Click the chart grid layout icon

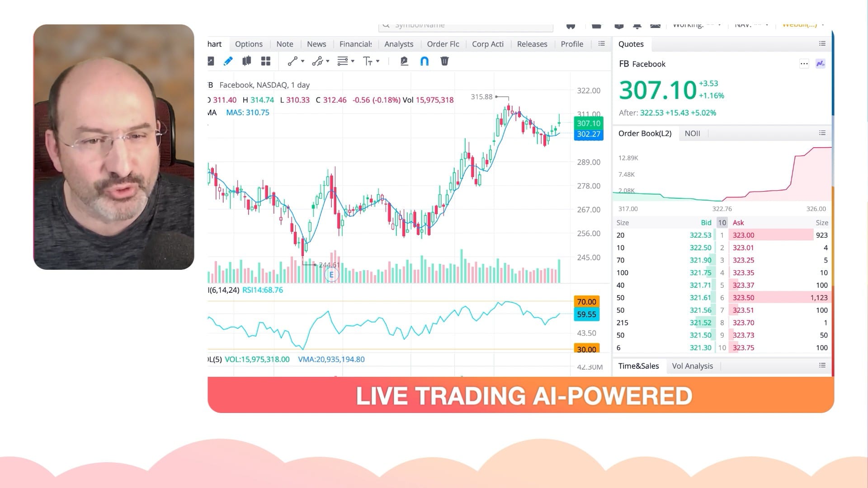266,61
